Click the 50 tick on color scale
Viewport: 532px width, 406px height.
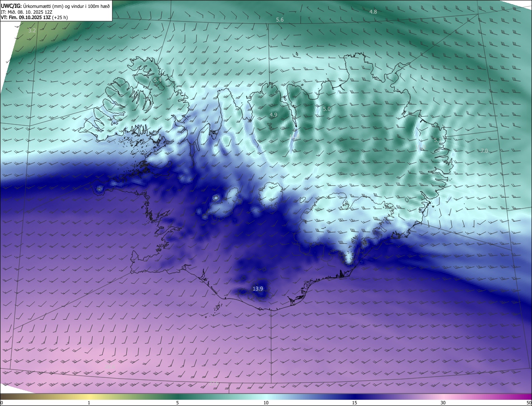pyautogui.click(x=529, y=403)
